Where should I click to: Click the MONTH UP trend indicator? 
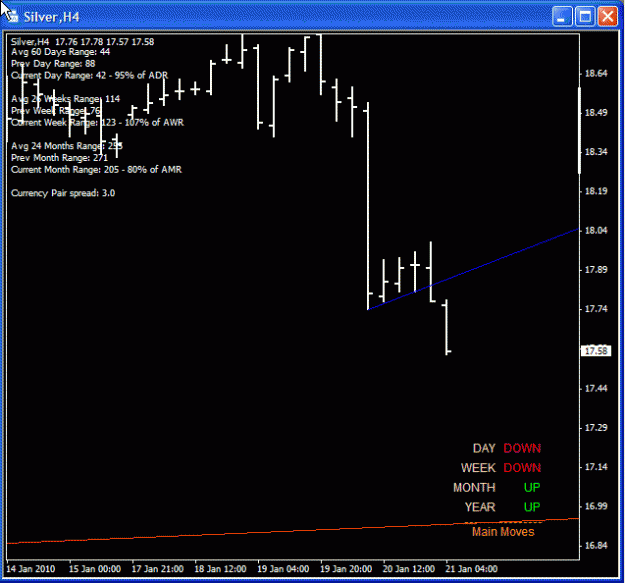pyautogui.click(x=497, y=487)
